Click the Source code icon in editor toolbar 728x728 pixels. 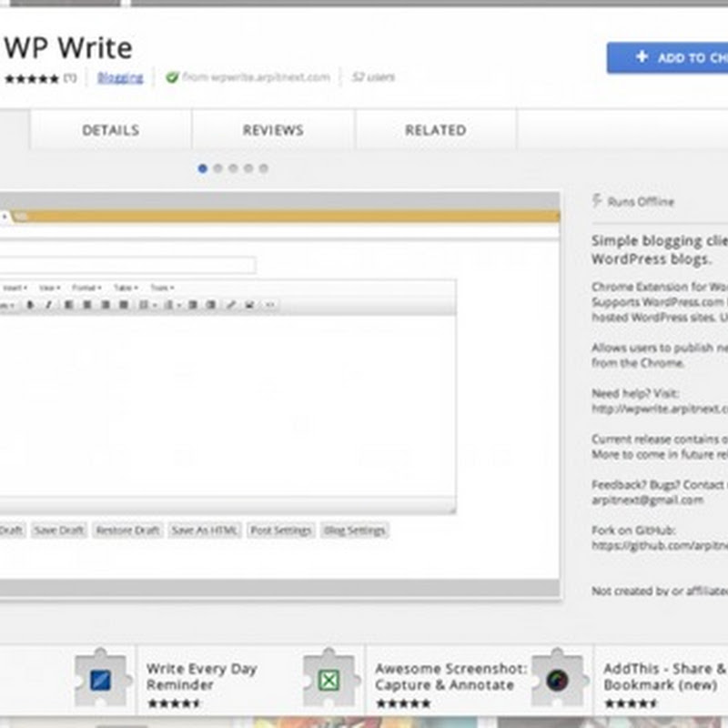coord(269,305)
